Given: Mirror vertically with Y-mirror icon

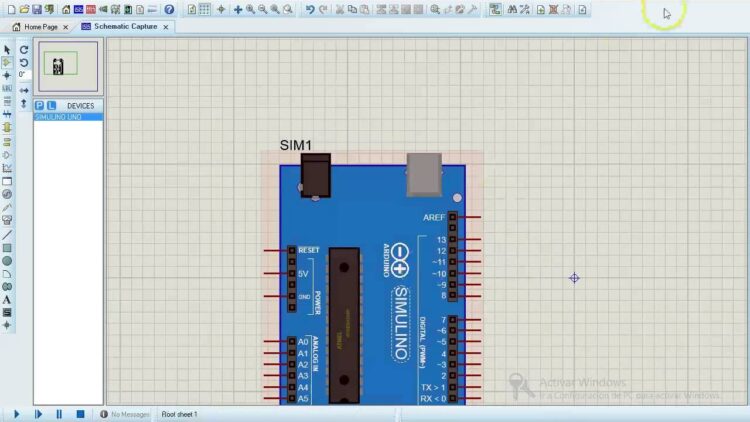Looking at the screenshot, I should (x=24, y=103).
